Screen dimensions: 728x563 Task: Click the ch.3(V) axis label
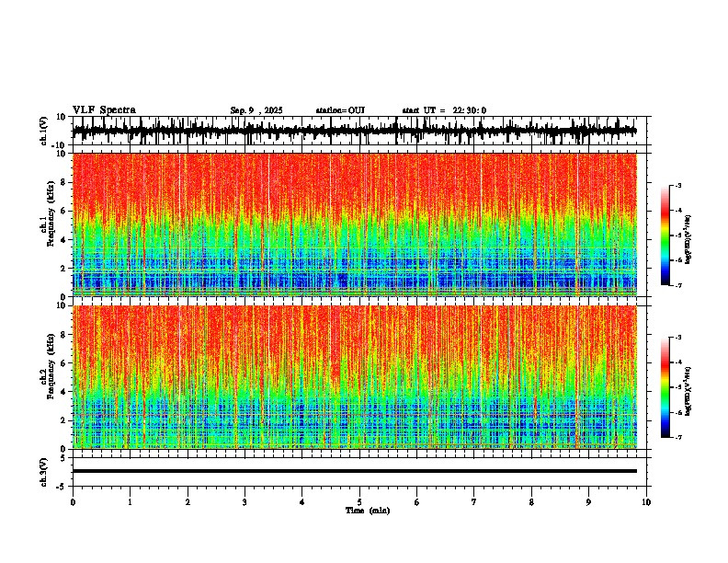click(x=44, y=472)
